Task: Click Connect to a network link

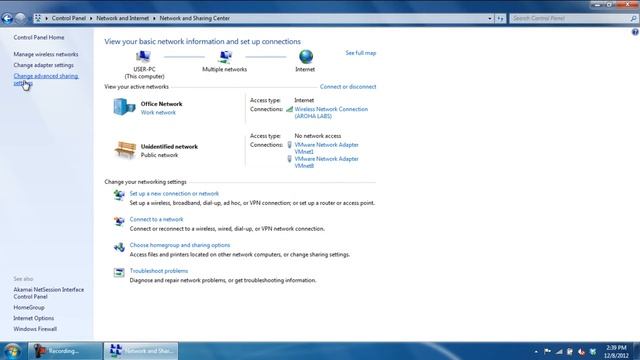Action: point(156,219)
